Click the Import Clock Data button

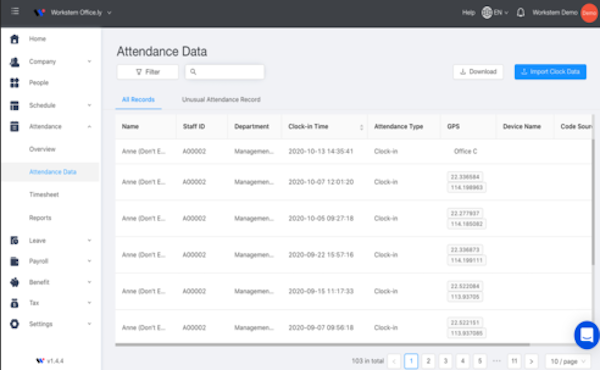point(550,72)
